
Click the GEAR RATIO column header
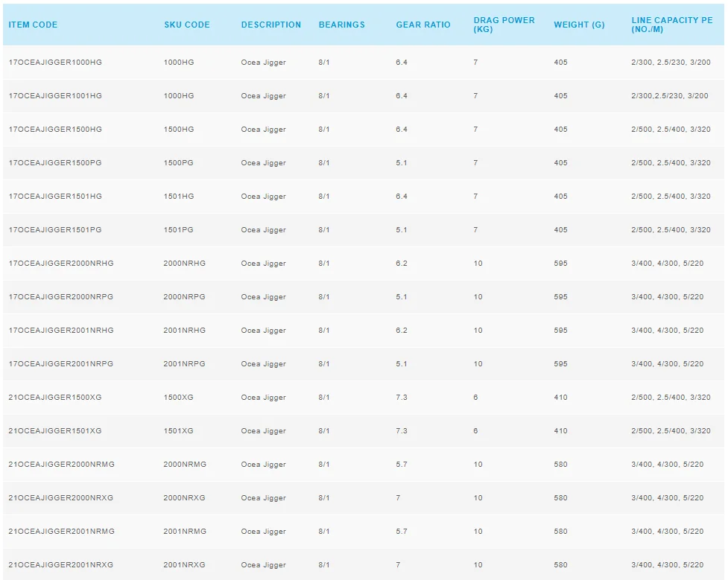[423, 25]
